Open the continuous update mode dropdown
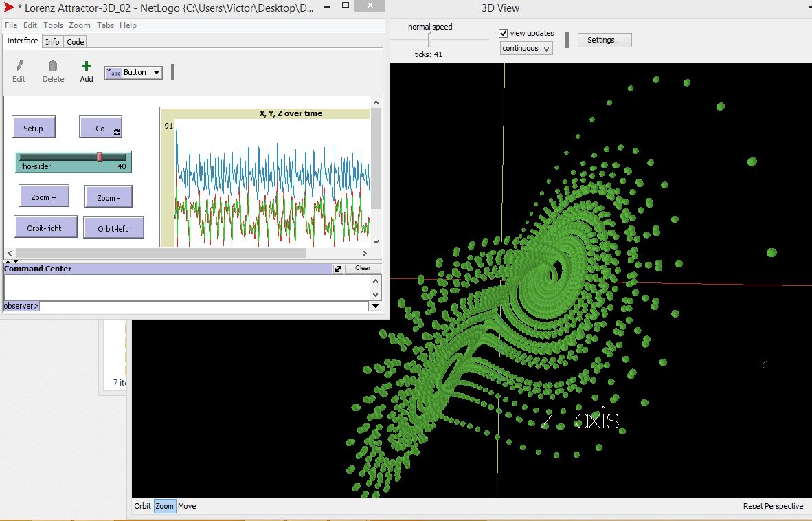This screenshot has width=812, height=521. click(x=526, y=48)
